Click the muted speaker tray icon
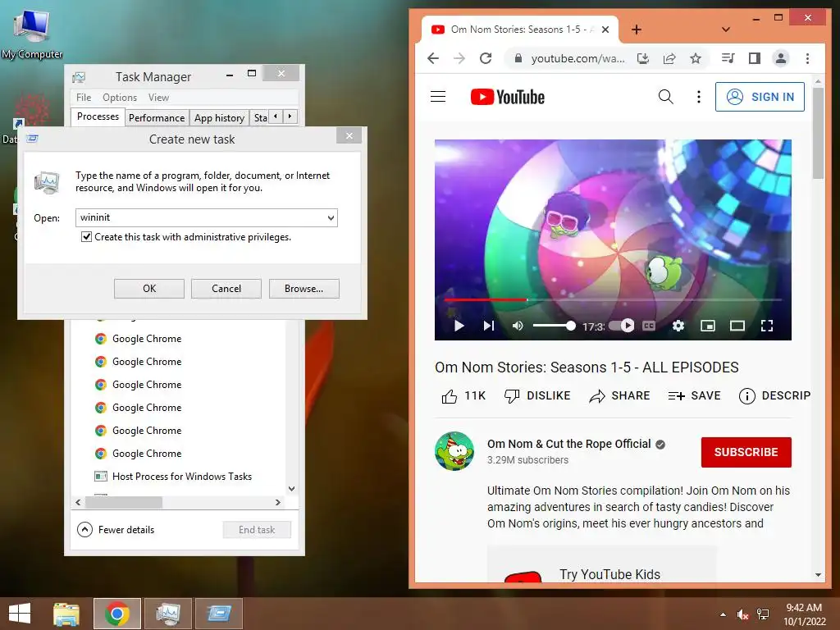 (x=743, y=614)
